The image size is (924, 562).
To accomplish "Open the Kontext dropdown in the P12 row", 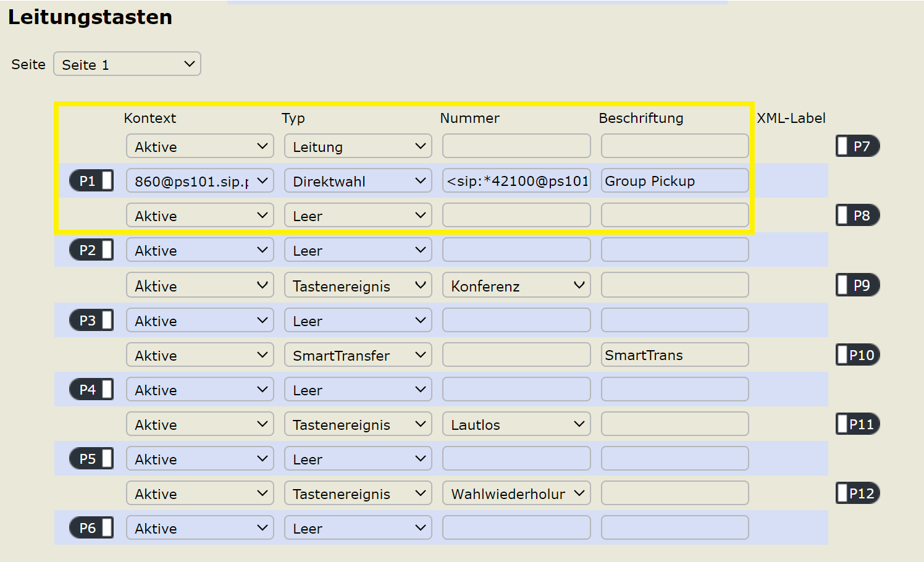I will [200, 493].
